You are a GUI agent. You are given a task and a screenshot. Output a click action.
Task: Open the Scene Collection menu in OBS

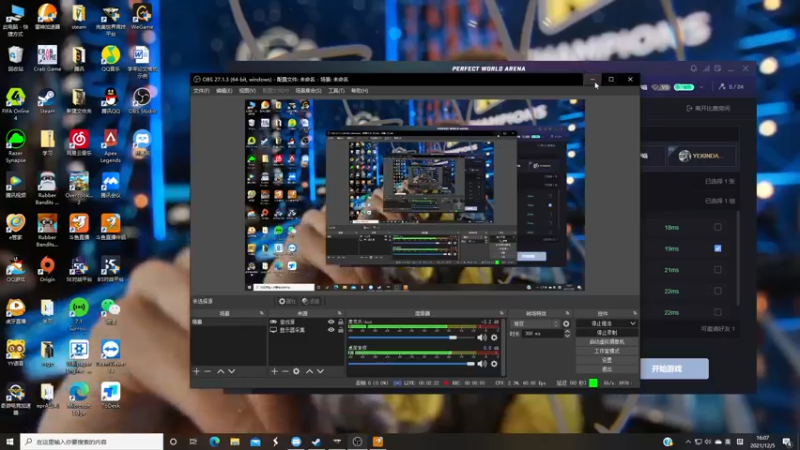point(308,90)
